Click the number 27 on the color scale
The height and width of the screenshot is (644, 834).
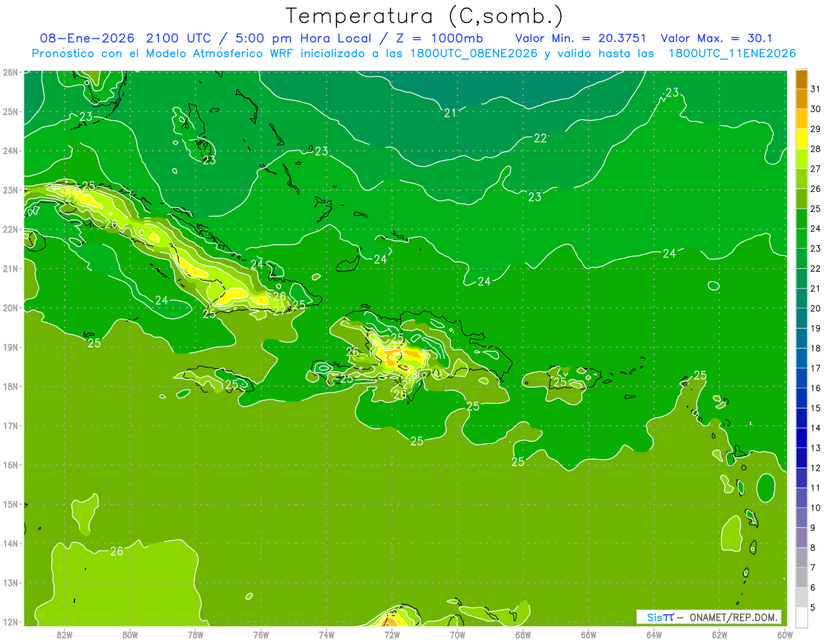[815, 169]
